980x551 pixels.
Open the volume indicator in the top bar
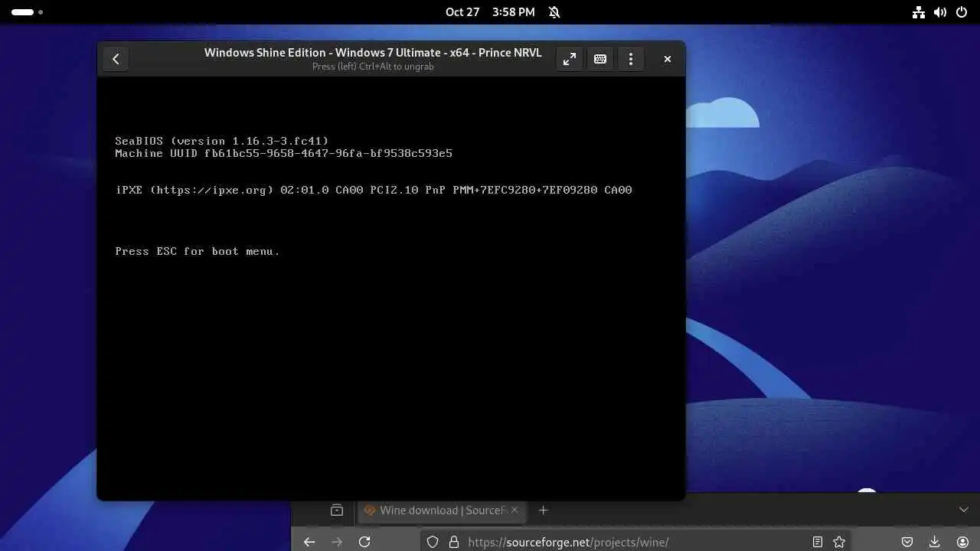941,12
